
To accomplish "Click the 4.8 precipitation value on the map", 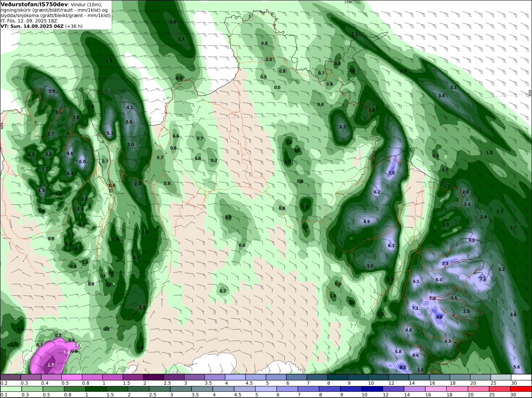I will (x=409, y=330).
